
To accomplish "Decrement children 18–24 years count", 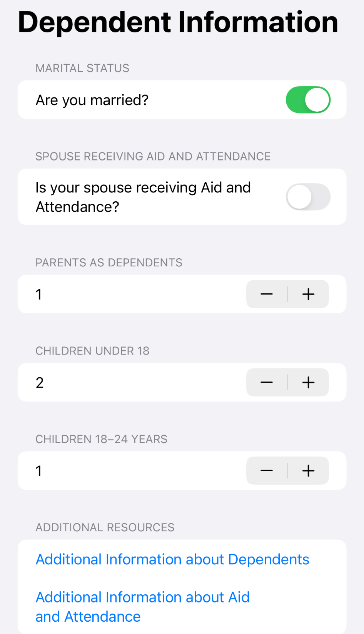I will 267,470.
